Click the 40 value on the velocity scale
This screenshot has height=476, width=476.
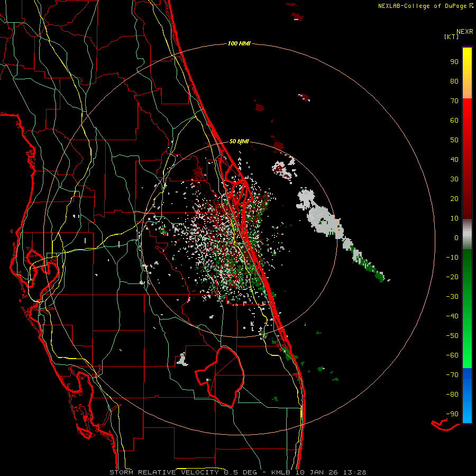454,159
